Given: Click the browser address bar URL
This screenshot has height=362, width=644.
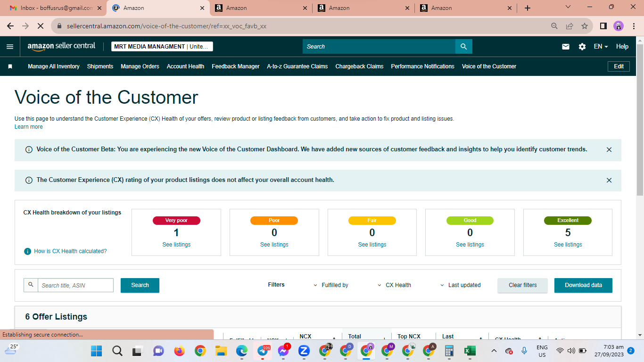Looking at the screenshot, I should pos(166,26).
